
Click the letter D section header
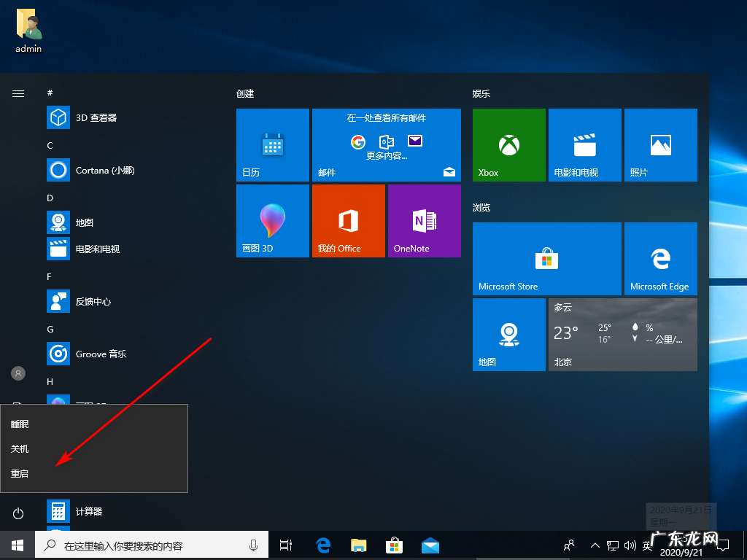pyautogui.click(x=49, y=198)
